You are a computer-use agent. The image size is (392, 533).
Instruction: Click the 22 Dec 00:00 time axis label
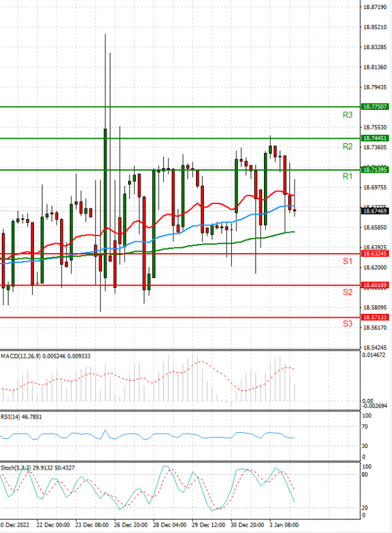53,525
